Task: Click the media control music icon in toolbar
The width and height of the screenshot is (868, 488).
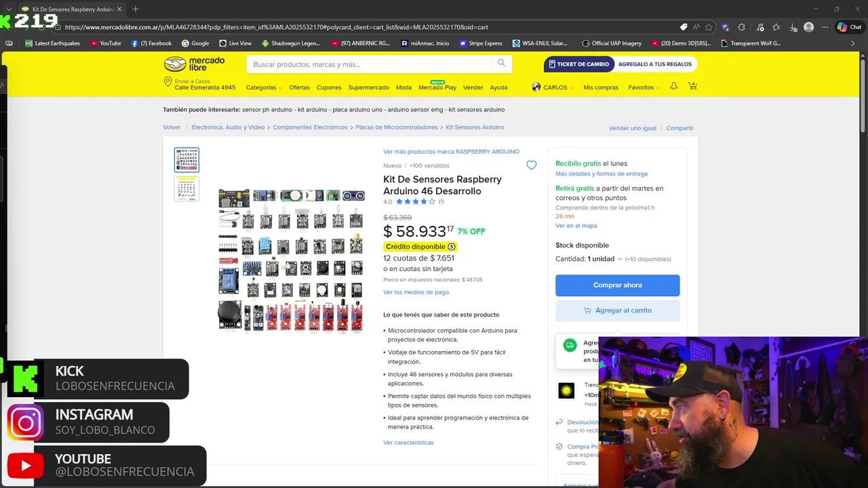Action: [x=759, y=27]
